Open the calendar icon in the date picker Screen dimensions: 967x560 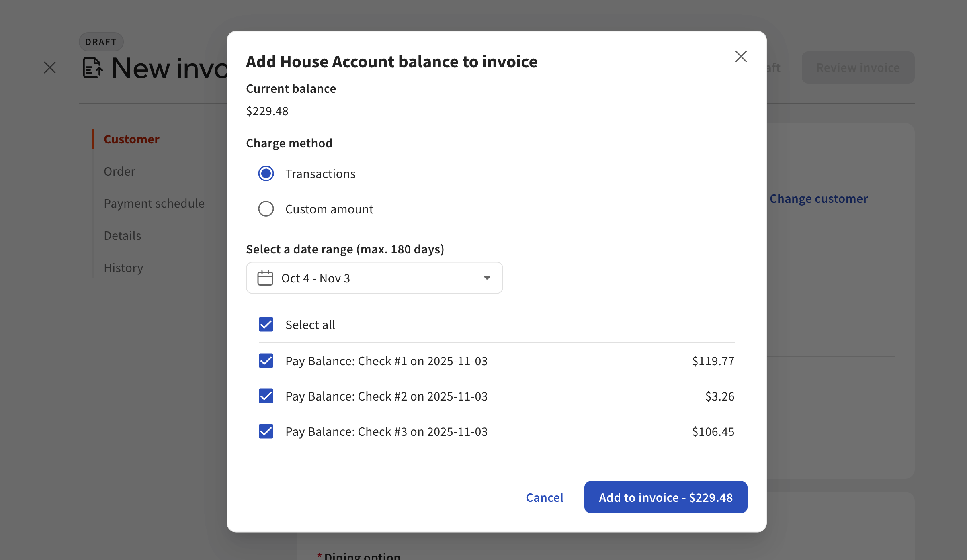(265, 278)
